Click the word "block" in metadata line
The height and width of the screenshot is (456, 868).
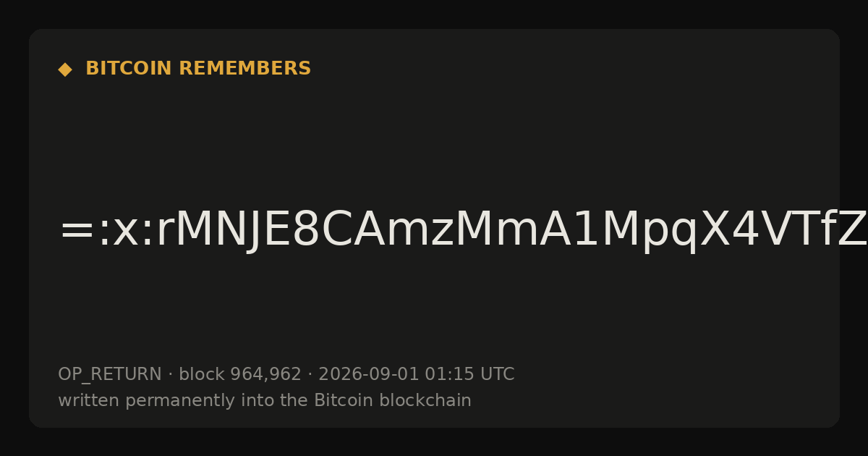point(202,375)
